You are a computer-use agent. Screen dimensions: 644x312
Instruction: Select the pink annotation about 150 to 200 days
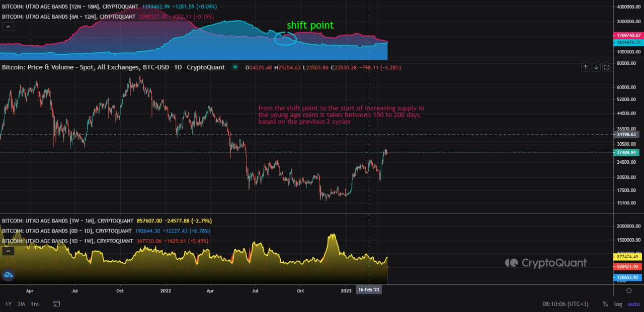[341, 115]
